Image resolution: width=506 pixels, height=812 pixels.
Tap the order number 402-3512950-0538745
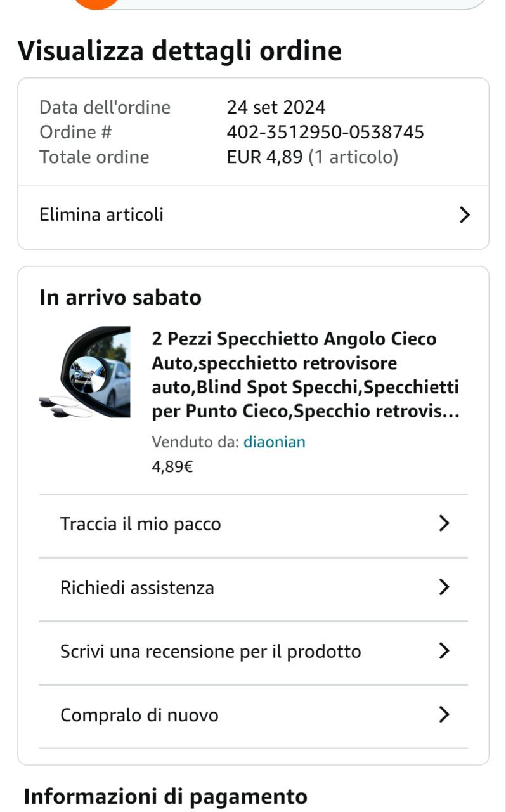pos(325,132)
